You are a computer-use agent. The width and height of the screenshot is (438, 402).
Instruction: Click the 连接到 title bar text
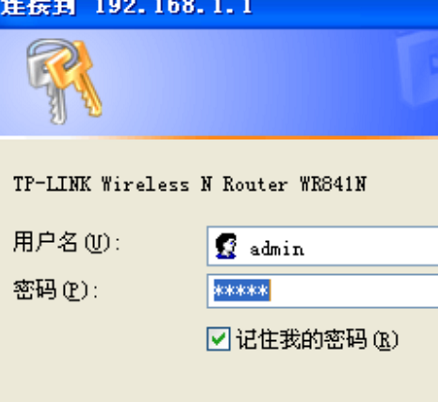(x=37, y=7)
